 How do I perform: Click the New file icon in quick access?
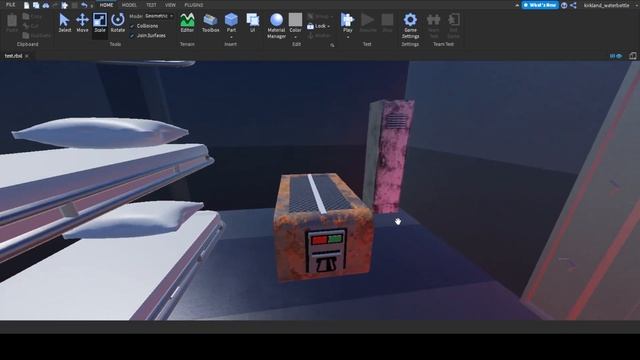pos(27,5)
